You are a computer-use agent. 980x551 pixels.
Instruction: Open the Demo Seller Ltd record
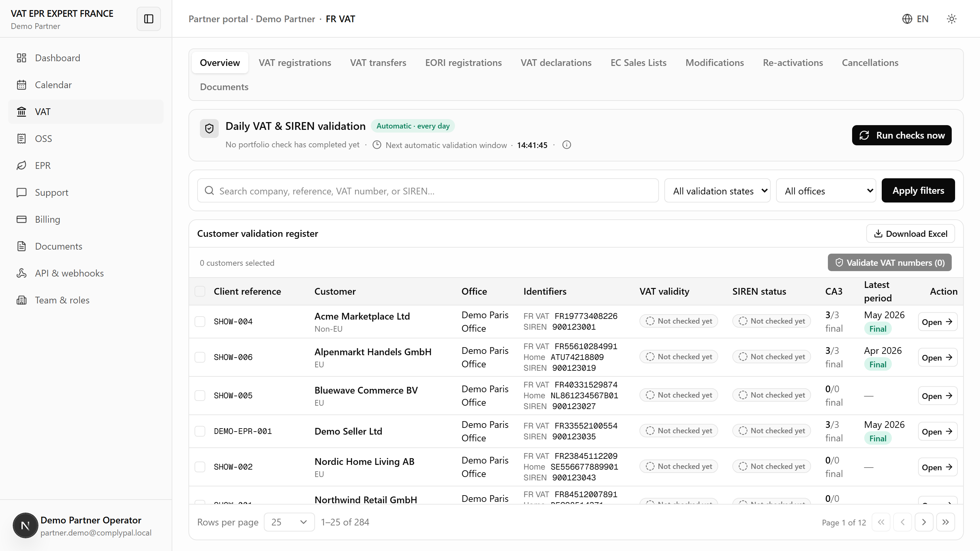937,432
